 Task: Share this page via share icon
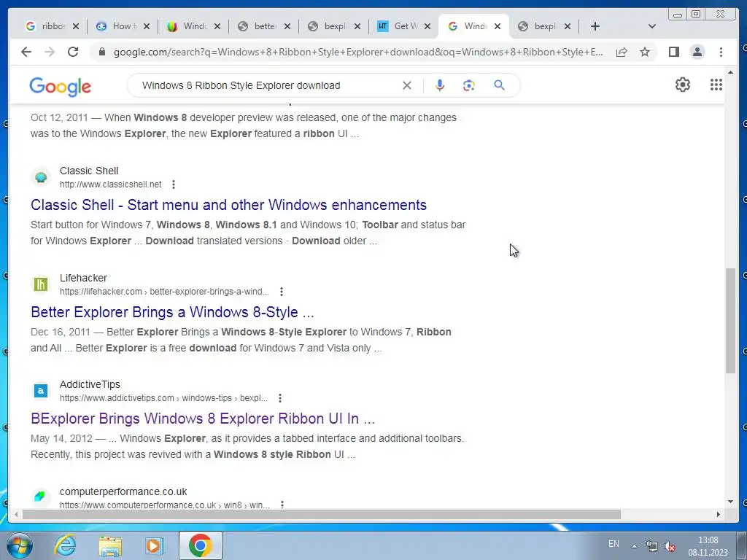(x=622, y=52)
